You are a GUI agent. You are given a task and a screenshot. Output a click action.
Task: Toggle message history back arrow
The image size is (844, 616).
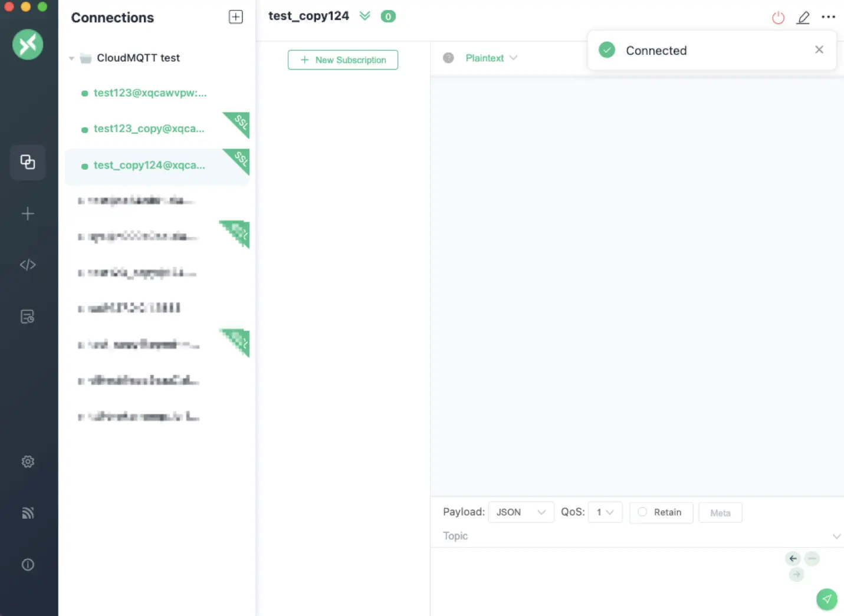[x=793, y=558]
